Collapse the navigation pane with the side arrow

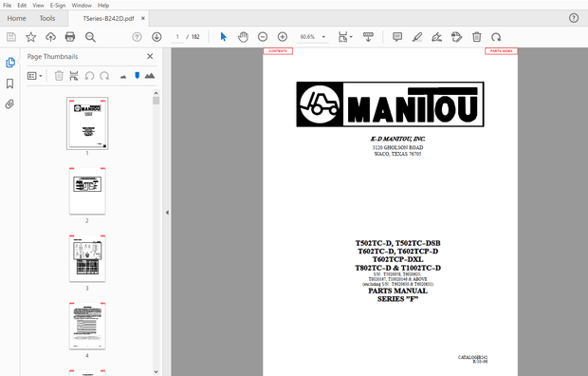tap(167, 213)
